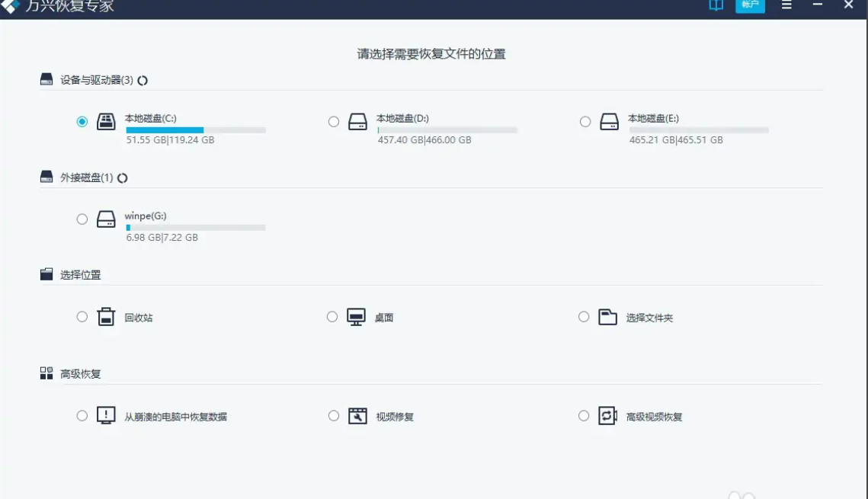Click the C: drive usage bar
The image size is (868, 499).
(196, 130)
